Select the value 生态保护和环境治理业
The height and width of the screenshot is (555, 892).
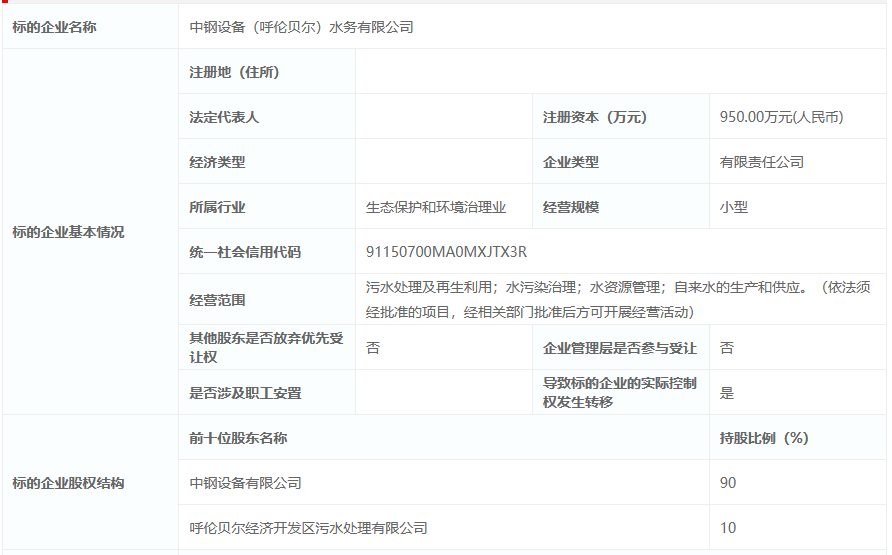436,207
